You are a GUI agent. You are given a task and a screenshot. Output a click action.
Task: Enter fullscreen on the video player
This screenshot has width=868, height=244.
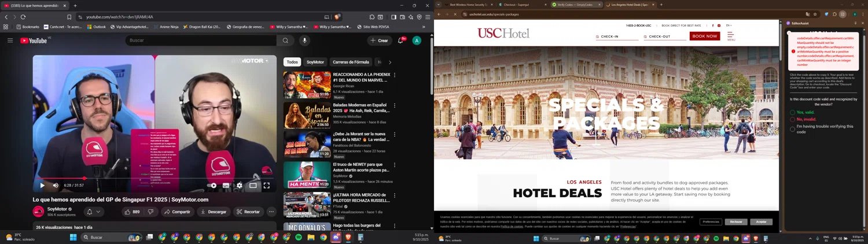pyautogui.click(x=267, y=186)
